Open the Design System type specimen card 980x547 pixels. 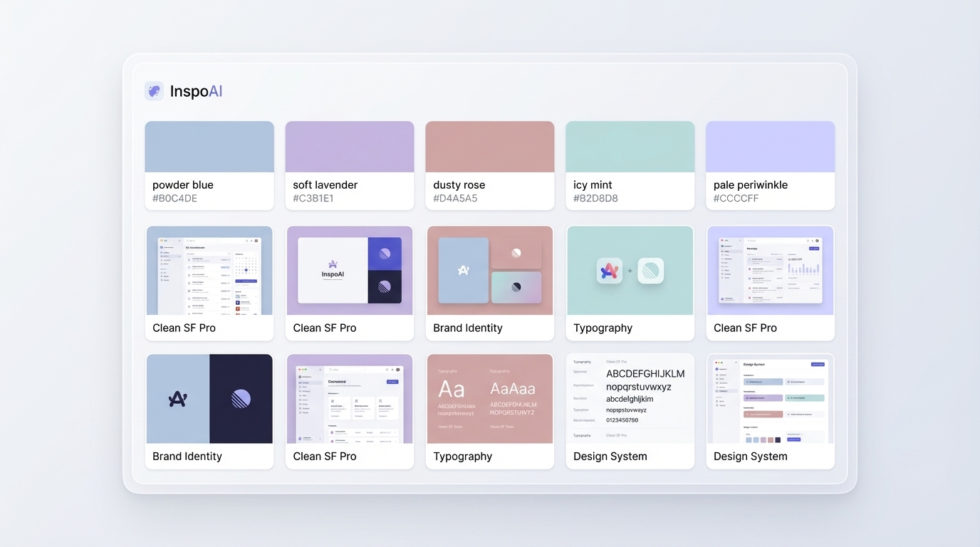(x=630, y=399)
